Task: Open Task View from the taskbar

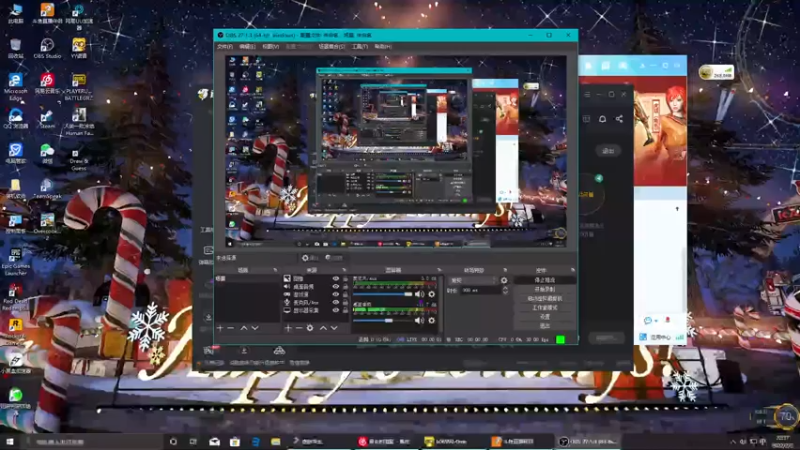Action: point(193,442)
